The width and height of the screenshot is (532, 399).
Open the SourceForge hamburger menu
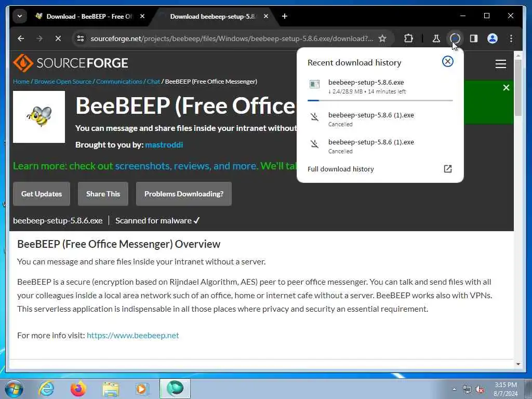500,64
